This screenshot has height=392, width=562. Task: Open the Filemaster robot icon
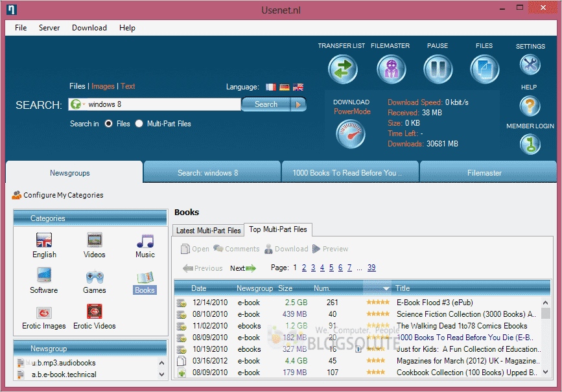391,69
